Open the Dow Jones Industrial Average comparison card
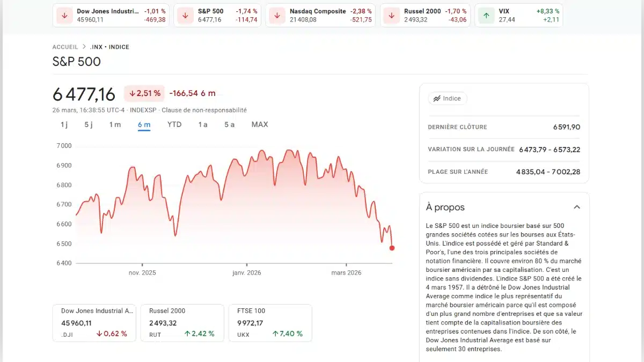 click(x=94, y=322)
